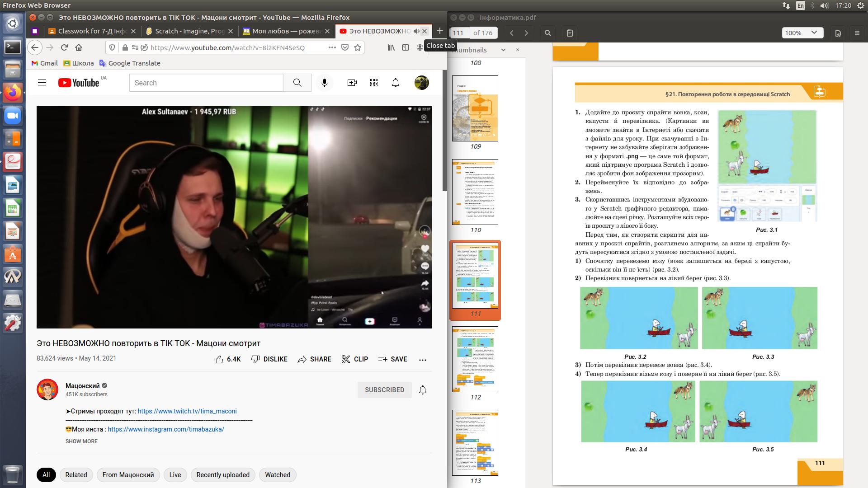868x488 pixels.
Task: Open the YouTube apps grid icon
Action: coord(373,83)
